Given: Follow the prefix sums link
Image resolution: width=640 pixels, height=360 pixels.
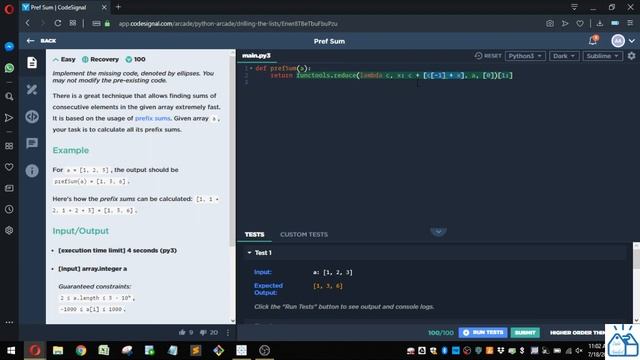Looking at the screenshot, I should 152,118.
